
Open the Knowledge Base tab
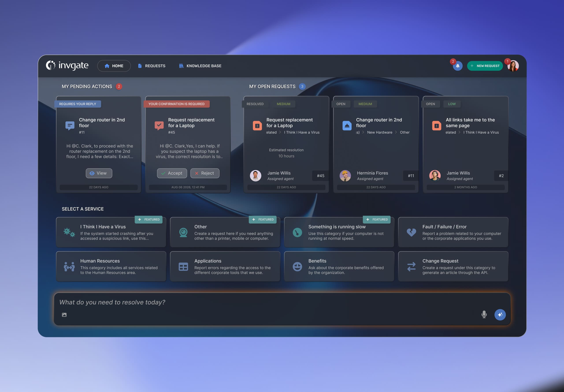pos(200,66)
